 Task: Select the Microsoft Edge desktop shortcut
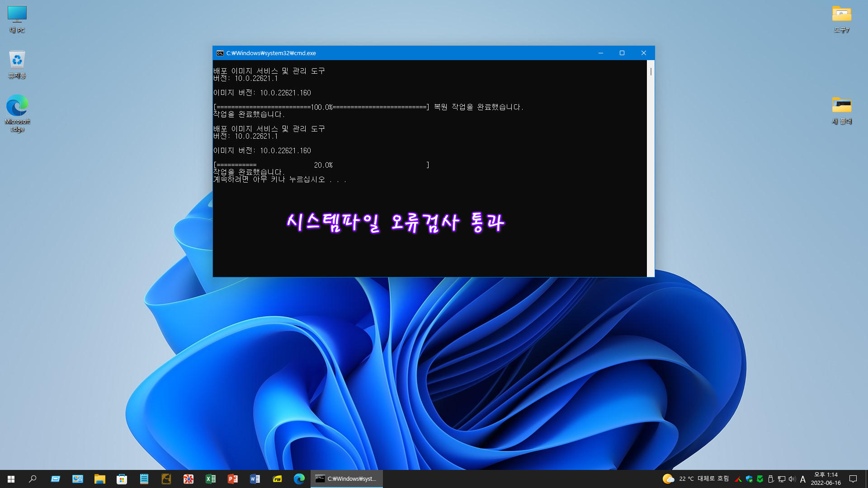click(x=17, y=113)
